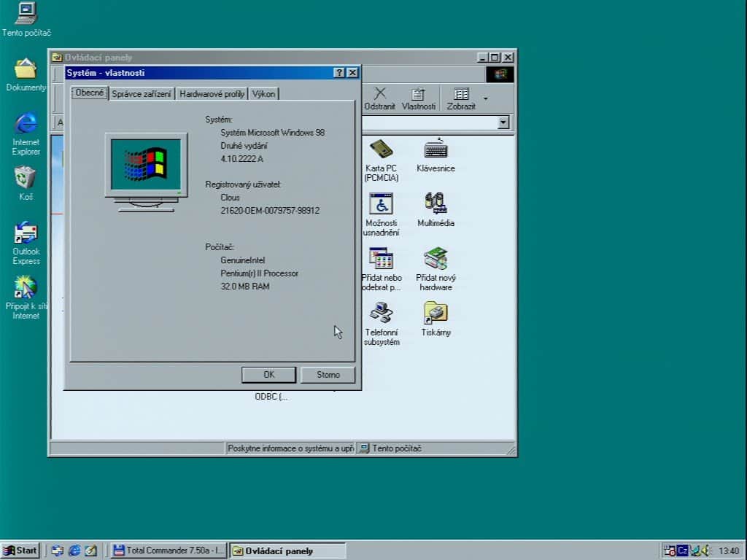Image resolution: width=747 pixels, height=560 pixels.
Task: Expand the Zobrazit view dropdown arrow
Action: tap(485, 98)
